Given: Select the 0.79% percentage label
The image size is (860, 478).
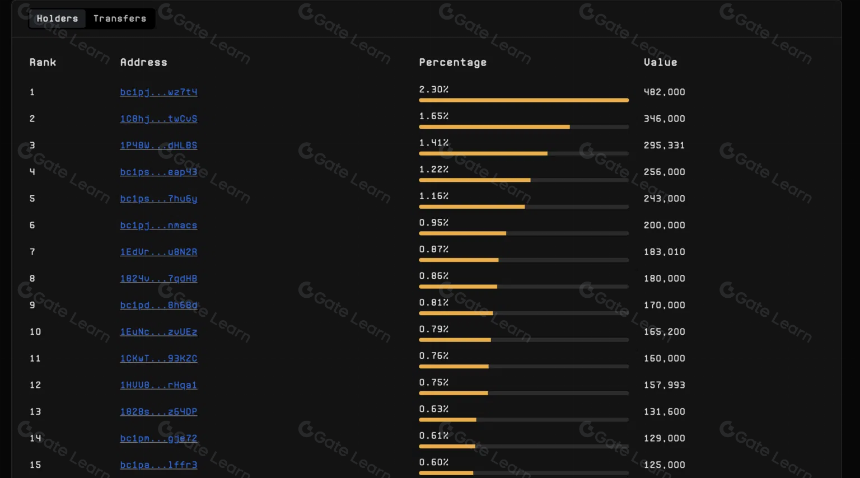Looking at the screenshot, I should click(x=434, y=329).
